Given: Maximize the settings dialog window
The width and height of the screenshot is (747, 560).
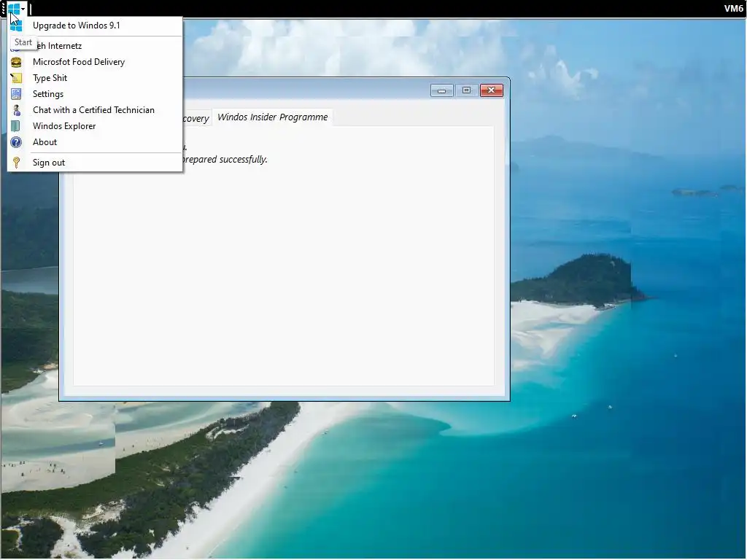Looking at the screenshot, I should click(x=466, y=90).
